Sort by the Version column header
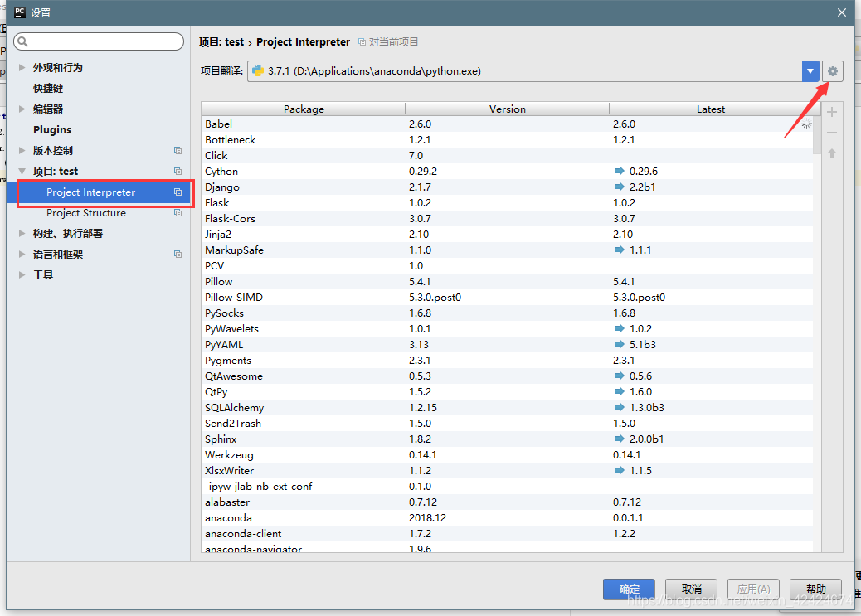This screenshot has width=861, height=616. 508,109
